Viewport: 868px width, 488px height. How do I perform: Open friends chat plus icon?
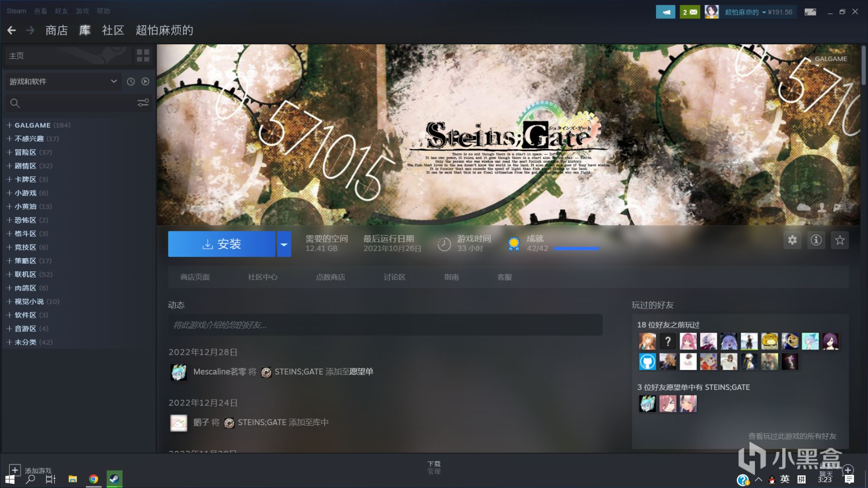(x=848, y=470)
